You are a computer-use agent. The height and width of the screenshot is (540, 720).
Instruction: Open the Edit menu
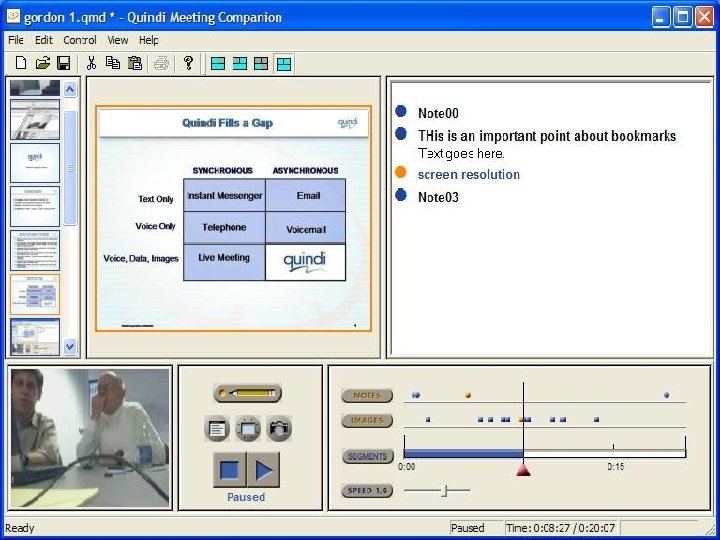coord(44,40)
